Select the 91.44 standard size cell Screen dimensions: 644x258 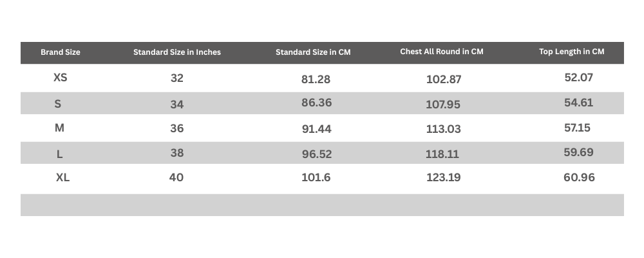316,129
